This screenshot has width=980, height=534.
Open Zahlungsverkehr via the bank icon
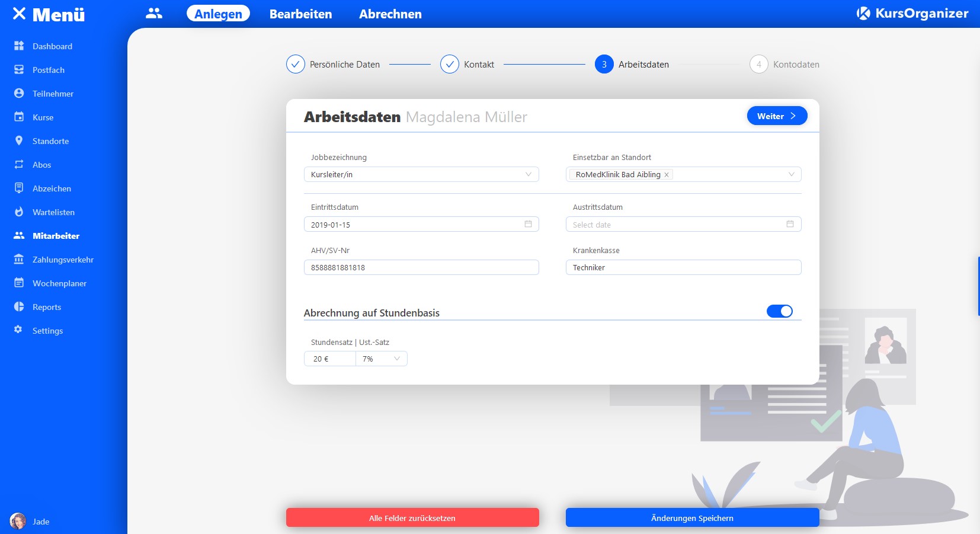(19, 259)
